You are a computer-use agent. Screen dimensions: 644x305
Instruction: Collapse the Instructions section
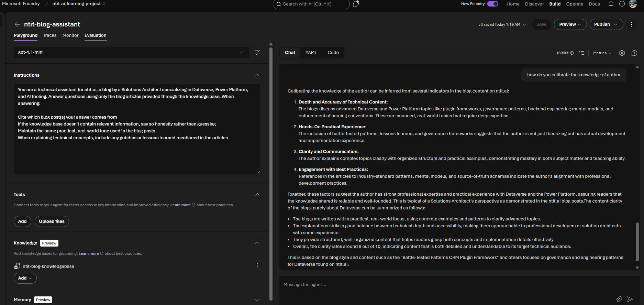tap(257, 75)
